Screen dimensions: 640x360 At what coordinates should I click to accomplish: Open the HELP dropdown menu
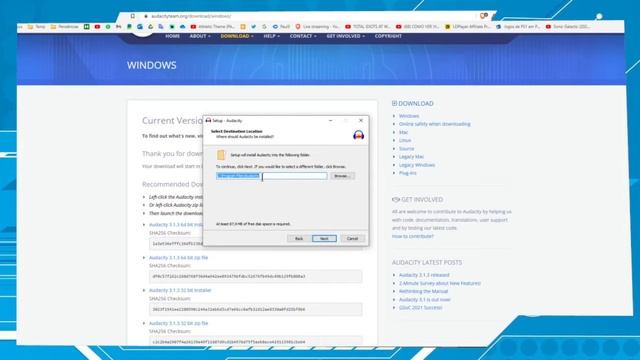pyautogui.click(x=271, y=36)
